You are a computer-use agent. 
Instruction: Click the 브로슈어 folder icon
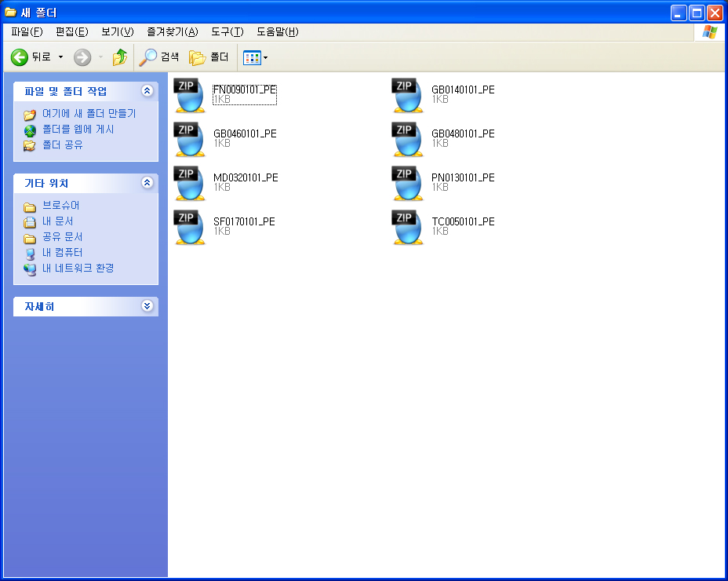pyautogui.click(x=30, y=206)
